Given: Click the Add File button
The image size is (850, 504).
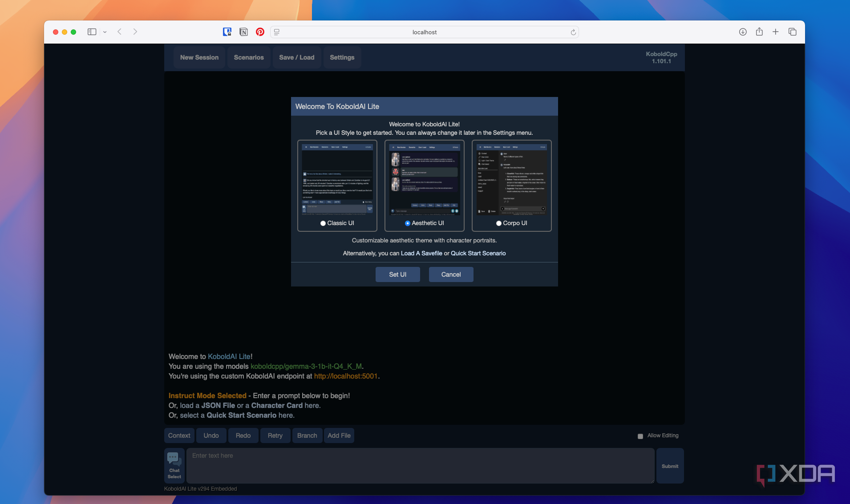Looking at the screenshot, I should [339, 435].
